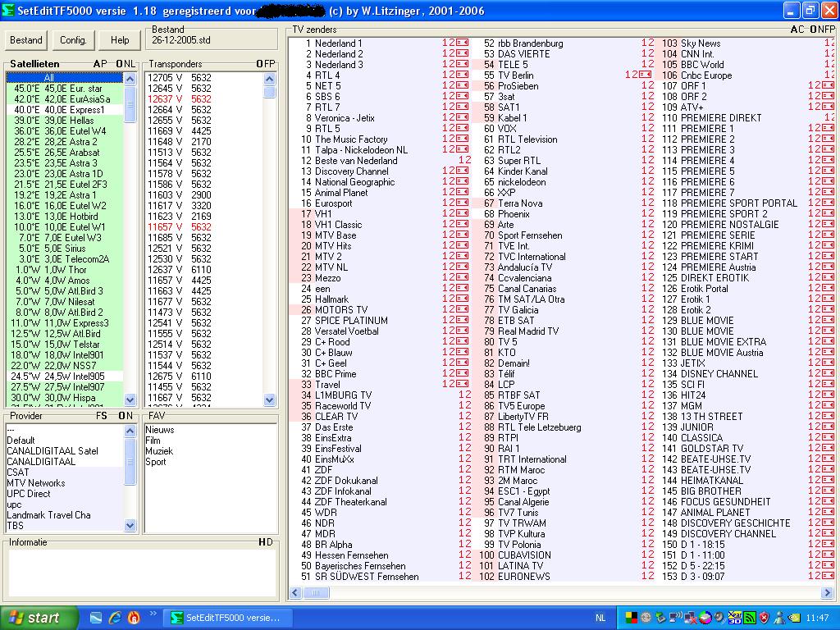Toggle AP sort option in Satellieten header

point(100,64)
